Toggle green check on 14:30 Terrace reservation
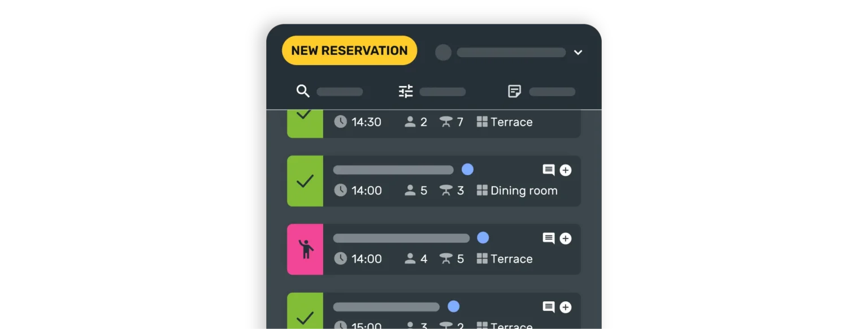This screenshot has width=868, height=329. point(305,120)
